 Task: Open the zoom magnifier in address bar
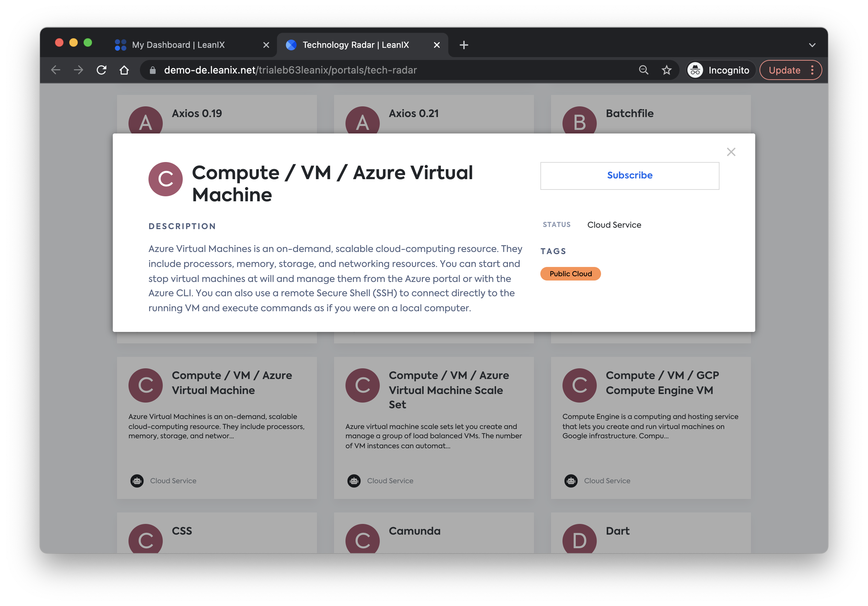[x=643, y=70]
